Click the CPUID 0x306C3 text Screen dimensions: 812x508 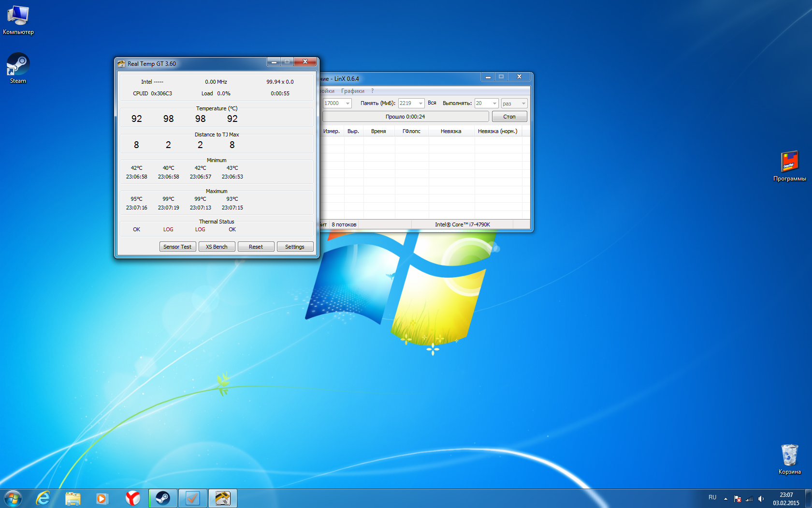(x=152, y=93)
